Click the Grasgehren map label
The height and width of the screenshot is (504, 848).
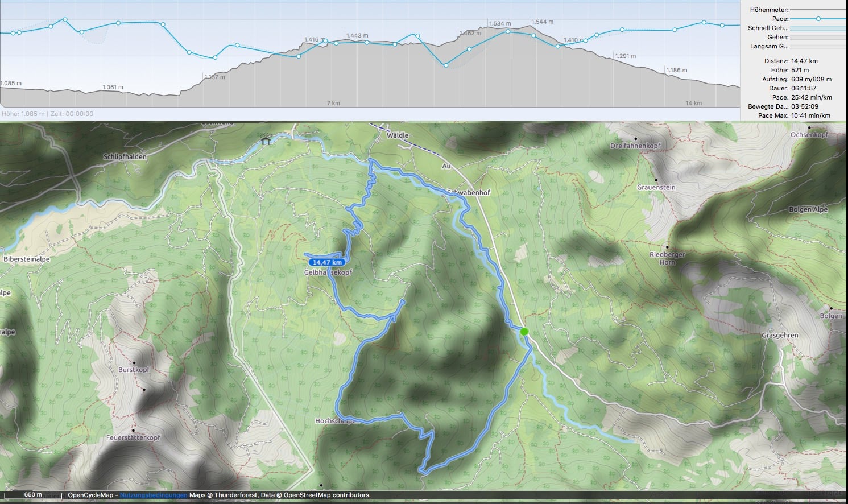point(780,336)
